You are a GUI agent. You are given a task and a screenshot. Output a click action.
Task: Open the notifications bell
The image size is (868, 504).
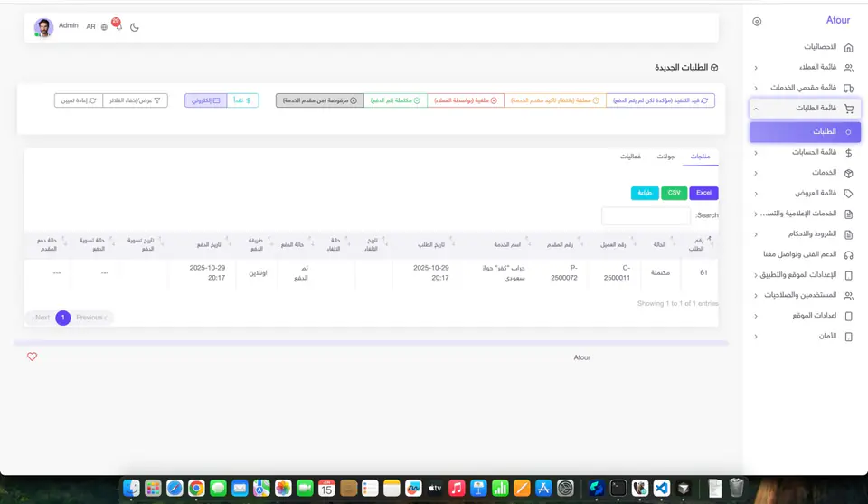coord(118,26)
